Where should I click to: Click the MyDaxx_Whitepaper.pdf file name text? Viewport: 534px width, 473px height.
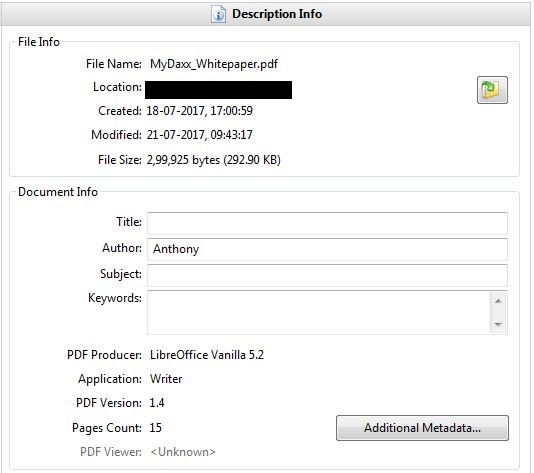pos(214,64)
